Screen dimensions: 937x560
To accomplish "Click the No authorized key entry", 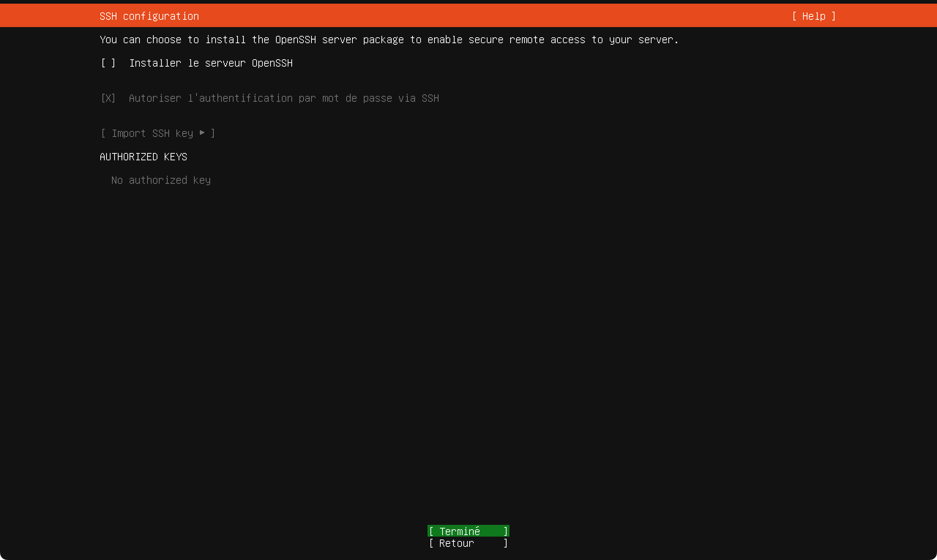I will click(161, 180).
